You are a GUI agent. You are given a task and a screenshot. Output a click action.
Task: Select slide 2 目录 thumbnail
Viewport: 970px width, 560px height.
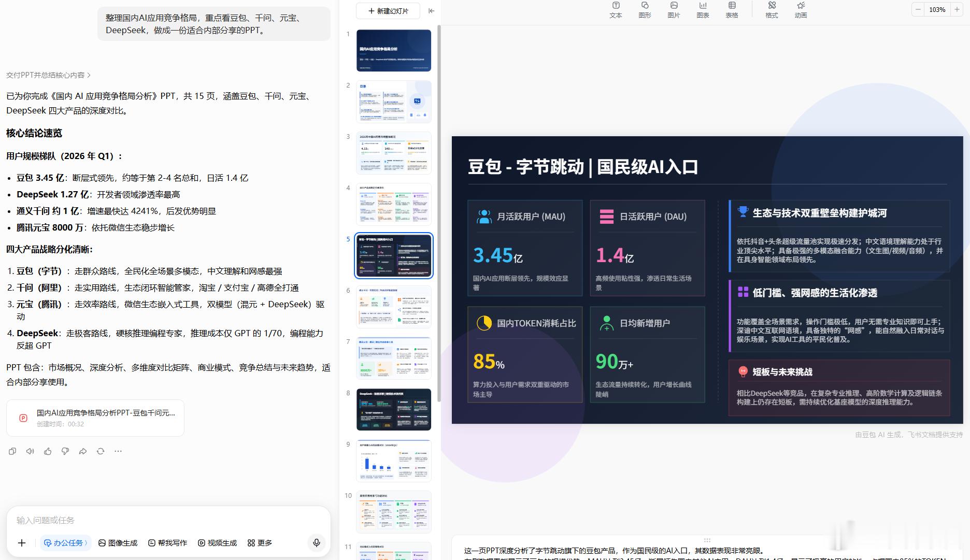click(394, 102)
